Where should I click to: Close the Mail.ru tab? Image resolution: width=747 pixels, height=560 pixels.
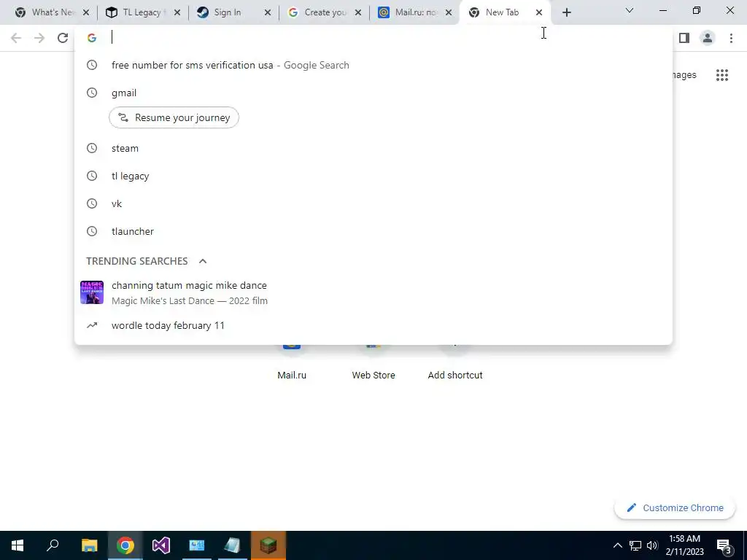[449, 12]
